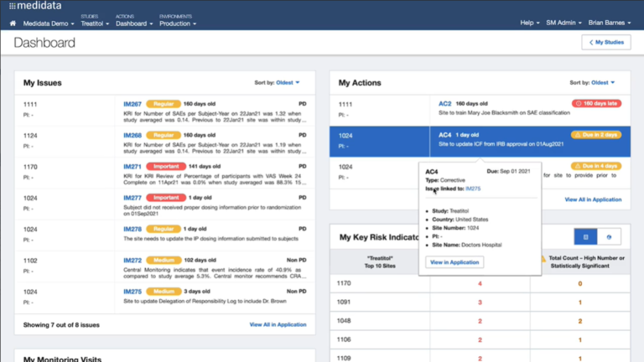Open issue IM267
Screen dimensions: 644x362
(132, 104)
